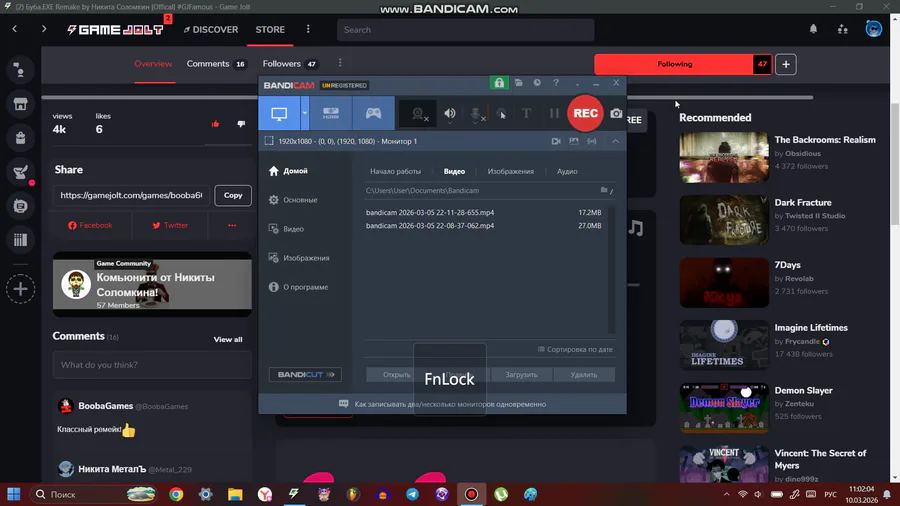
Task: Open Основные settings in Bandicam sidebar
Action: [293, 200]
